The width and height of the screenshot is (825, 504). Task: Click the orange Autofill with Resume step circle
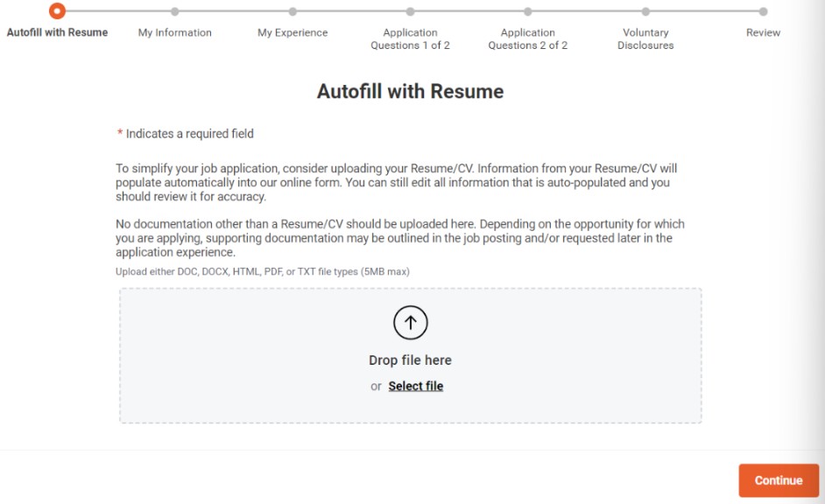(57, 11)
